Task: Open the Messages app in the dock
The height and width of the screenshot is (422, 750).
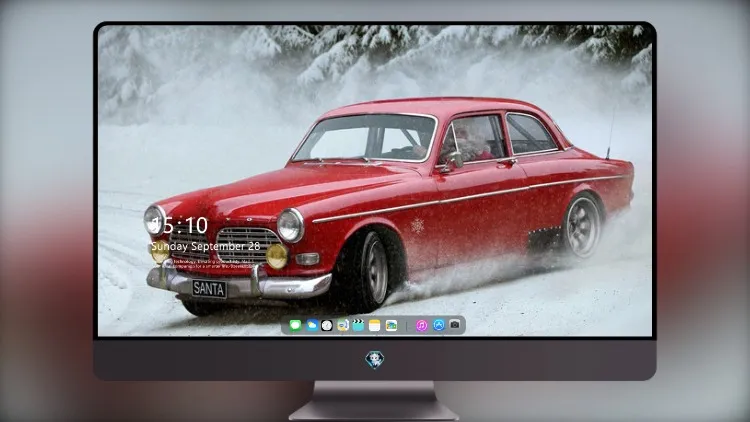Action: tap(295, 325)
